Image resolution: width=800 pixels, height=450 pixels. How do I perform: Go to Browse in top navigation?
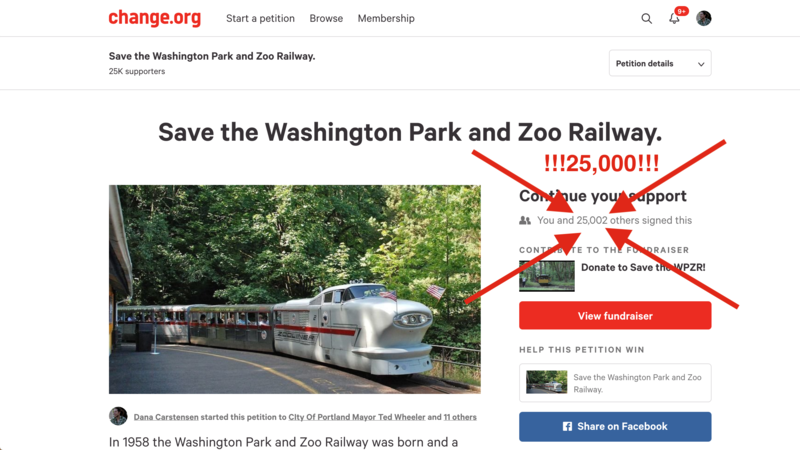pyautogui.click(x=326, y=19)
